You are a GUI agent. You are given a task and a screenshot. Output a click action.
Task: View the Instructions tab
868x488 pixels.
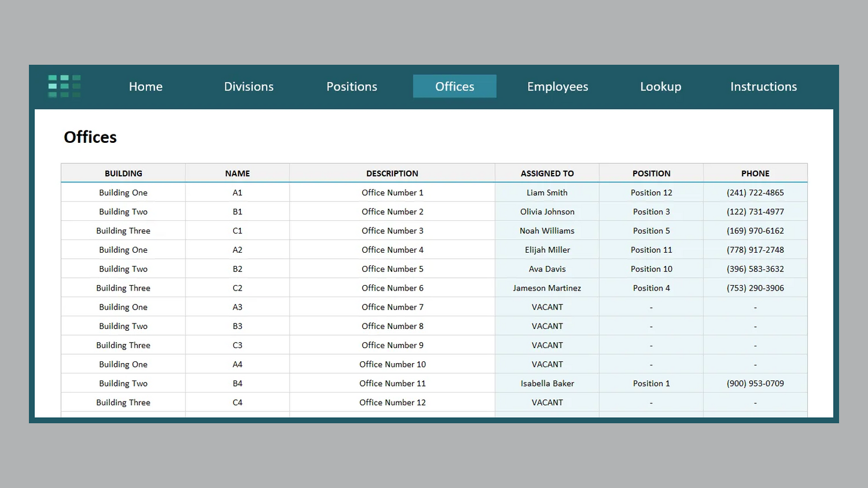pos(763,86)
